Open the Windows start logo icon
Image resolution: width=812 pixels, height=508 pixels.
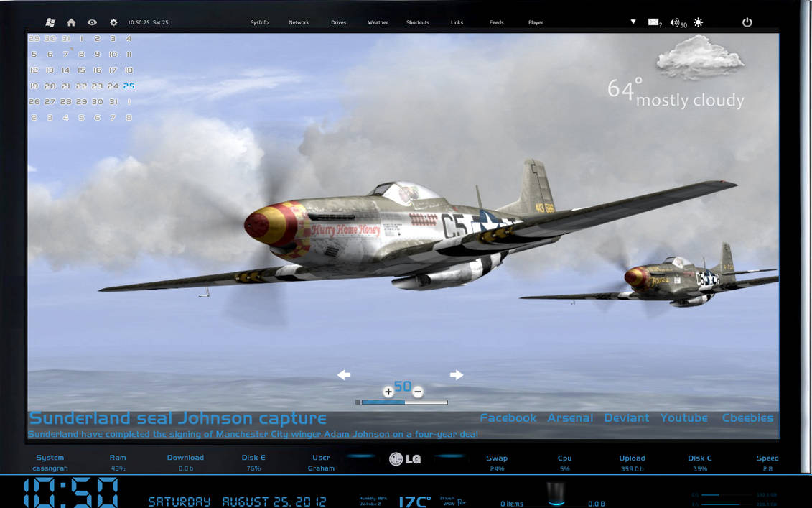(50, 22)
